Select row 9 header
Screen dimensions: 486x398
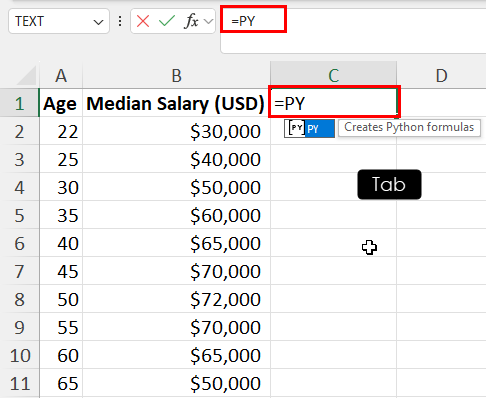tap(19, 327)
